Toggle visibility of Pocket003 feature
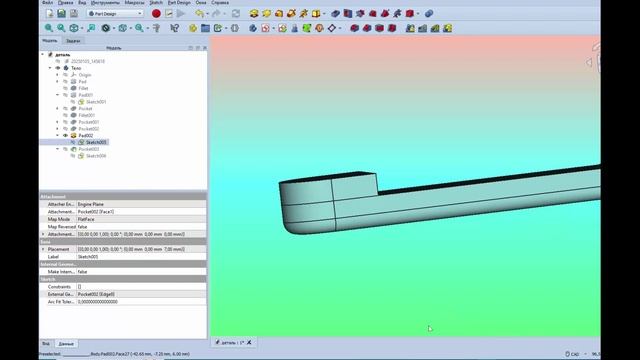 (65, 149)
